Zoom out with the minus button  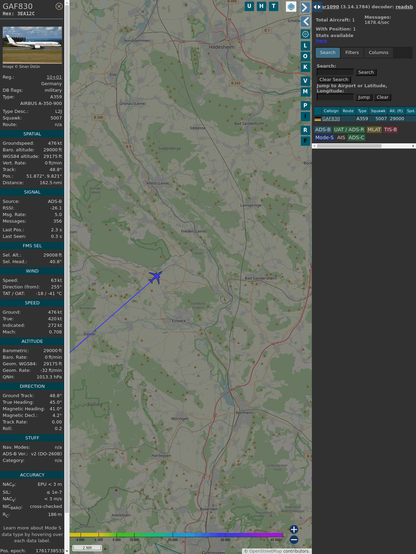coord(294,540)
